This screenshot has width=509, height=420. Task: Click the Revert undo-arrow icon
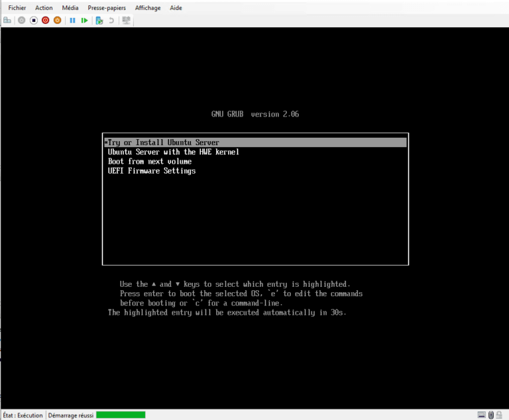[x=111, y=21]
